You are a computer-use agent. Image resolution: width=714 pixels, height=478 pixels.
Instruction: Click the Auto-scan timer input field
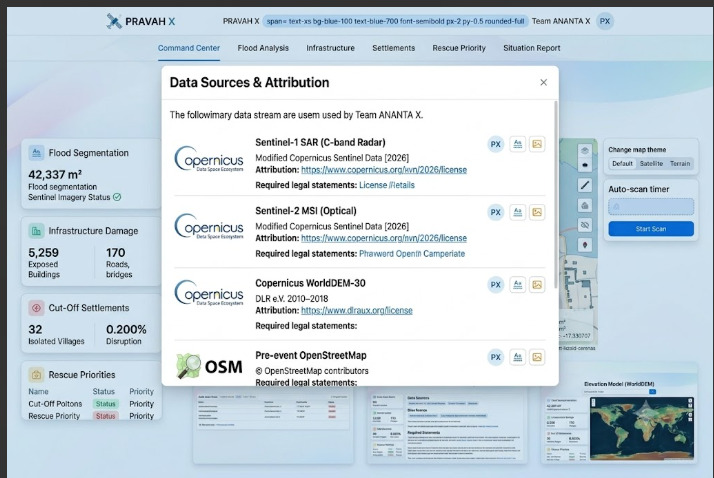point(651,207)
